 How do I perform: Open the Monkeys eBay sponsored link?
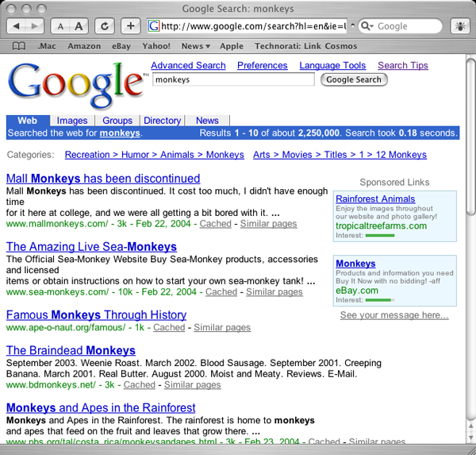(x=355, y=264)
